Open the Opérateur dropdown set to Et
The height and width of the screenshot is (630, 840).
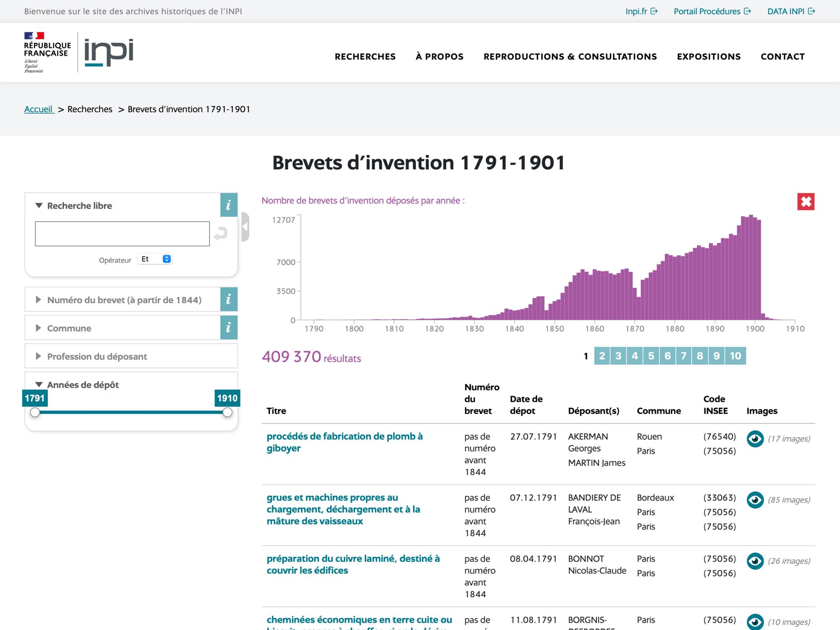pyautogui.click(x=155, y=259)
